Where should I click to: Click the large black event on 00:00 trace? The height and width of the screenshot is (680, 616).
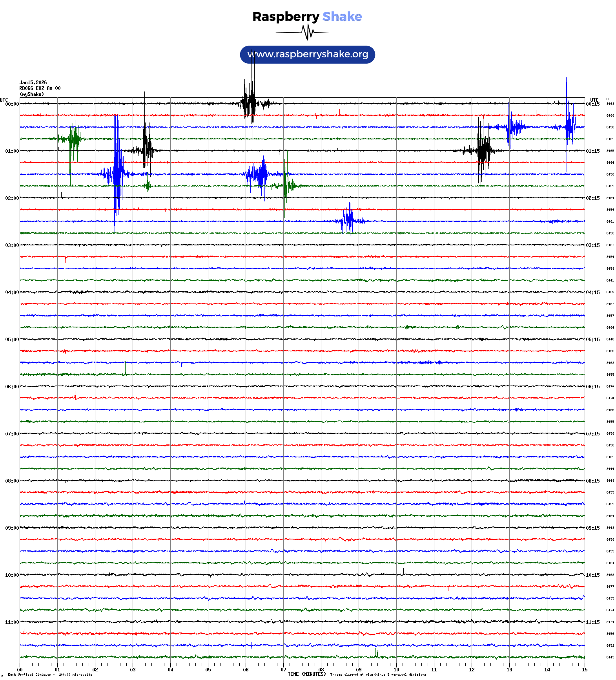point(250,104)
